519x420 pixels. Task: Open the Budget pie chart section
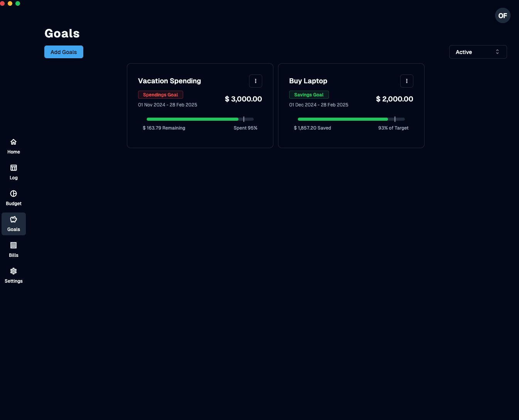tap(13, 198)
